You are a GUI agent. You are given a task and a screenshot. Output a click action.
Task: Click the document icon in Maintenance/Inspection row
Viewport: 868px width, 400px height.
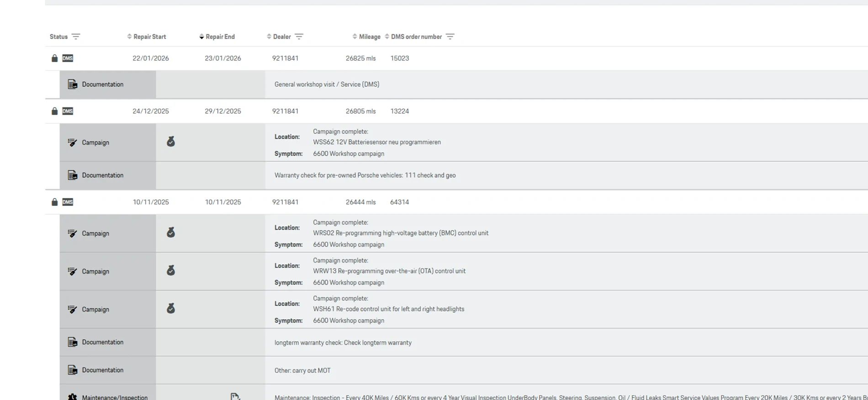[235, 396]
